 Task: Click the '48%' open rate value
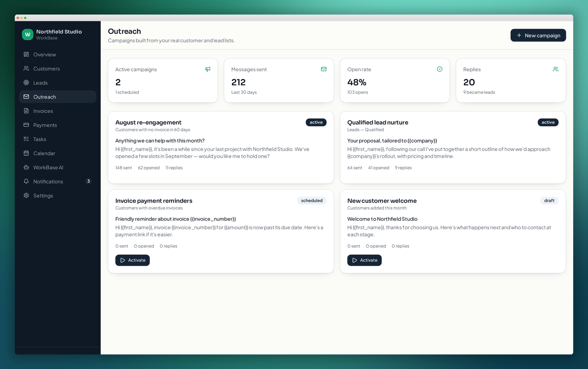(357, 82)
